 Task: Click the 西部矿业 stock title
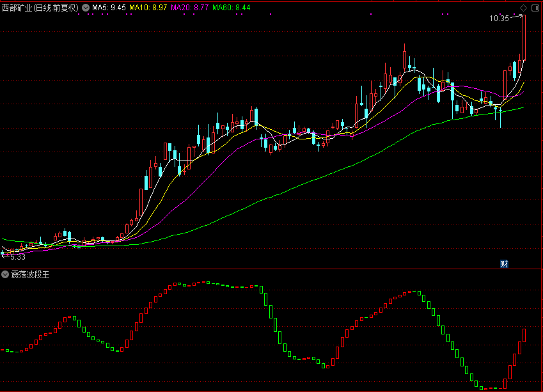(x=40, y=8)
